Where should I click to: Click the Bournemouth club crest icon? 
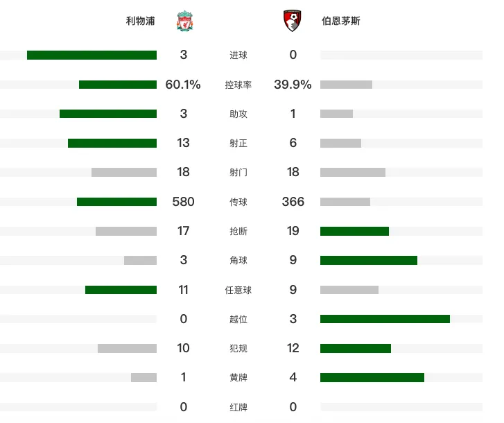tap(292, 21)
